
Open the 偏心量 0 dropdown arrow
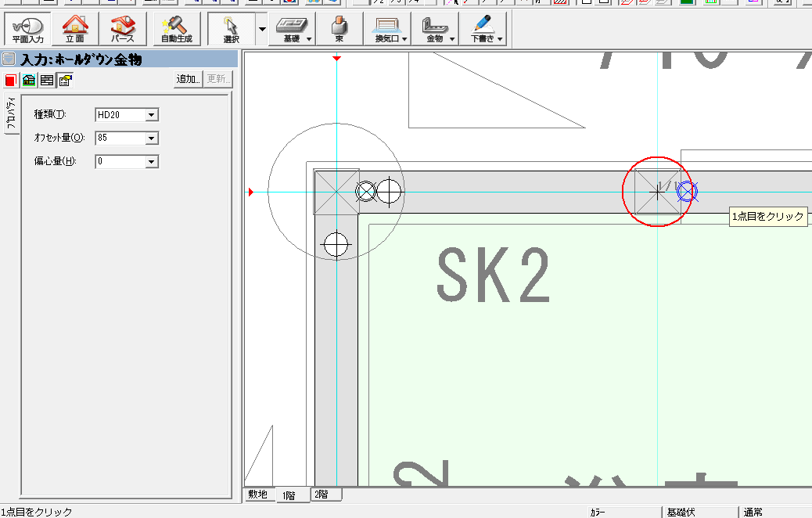click(151, 162)
